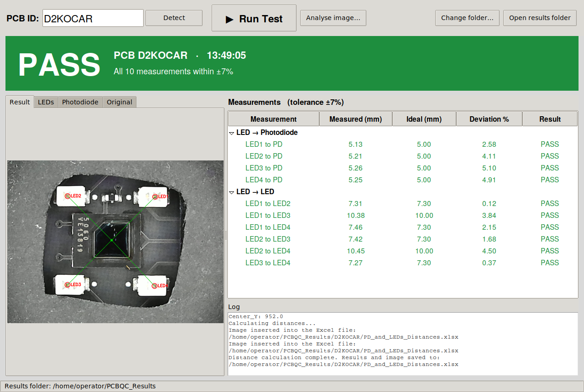Screen dimensions: 584x392
Task: Show the Original image tab
Action: click(x=120, y=102)
